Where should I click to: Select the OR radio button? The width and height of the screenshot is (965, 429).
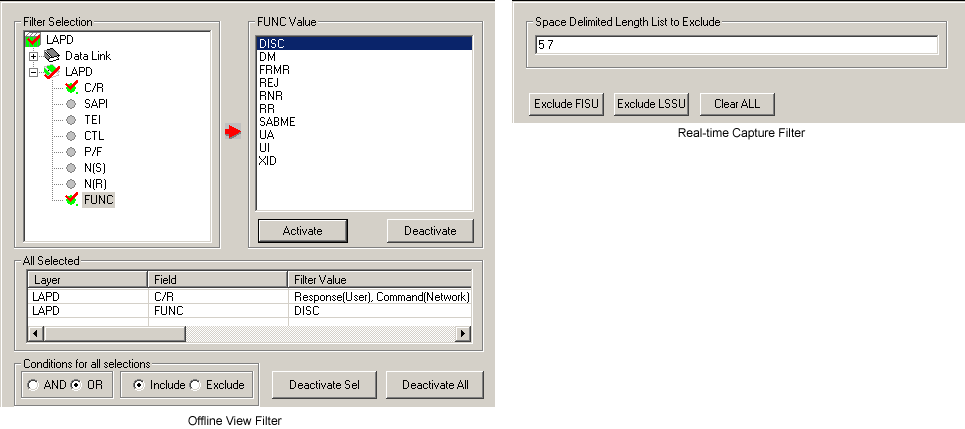76,385
